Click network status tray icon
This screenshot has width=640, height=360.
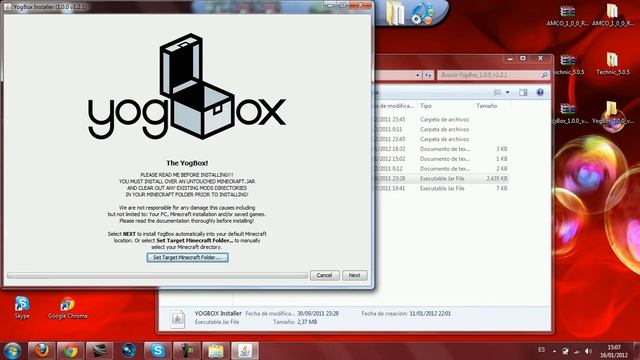tap(577, 351)
